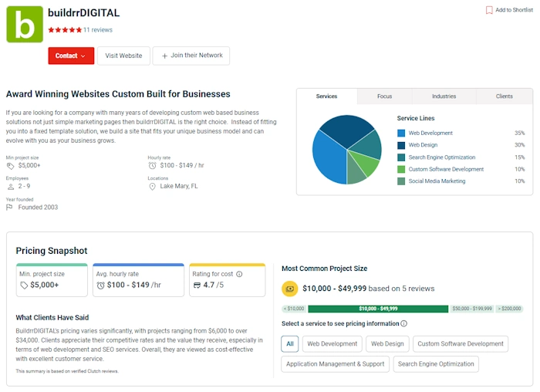
Task: Click the Web Design legend color square
Action: click(401, 145)
